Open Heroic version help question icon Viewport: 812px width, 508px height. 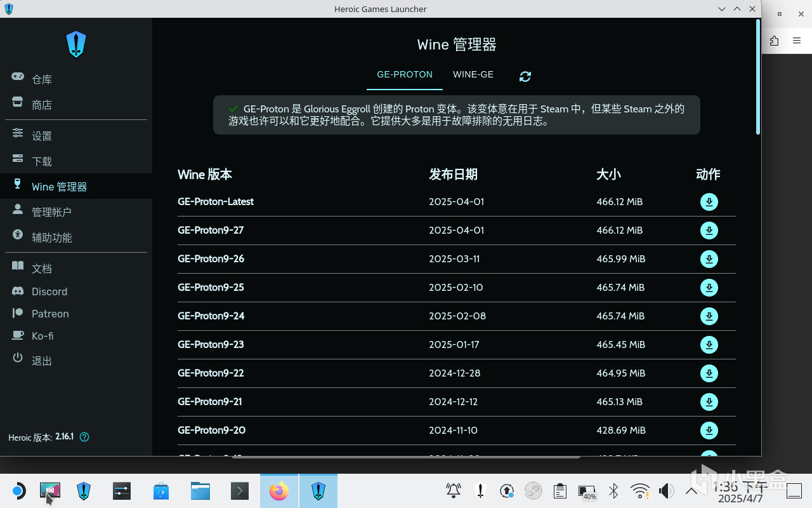84,437
